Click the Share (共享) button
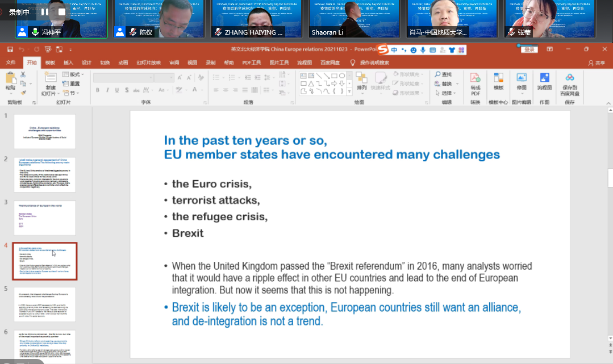The image size is (613, 364). (x=597, y=62)
